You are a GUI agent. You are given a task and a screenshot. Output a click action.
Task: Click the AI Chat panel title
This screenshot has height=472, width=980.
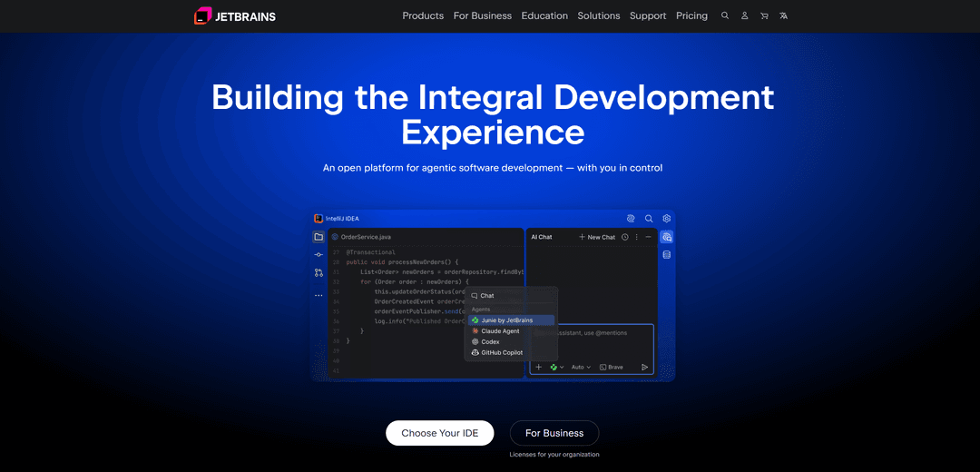pos(541,237)
